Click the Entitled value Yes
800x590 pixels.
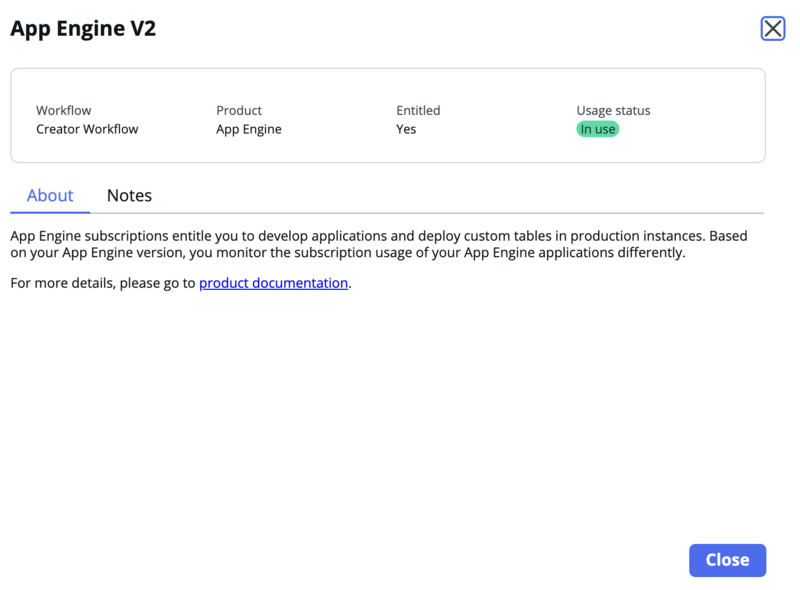tap(406, 129)
